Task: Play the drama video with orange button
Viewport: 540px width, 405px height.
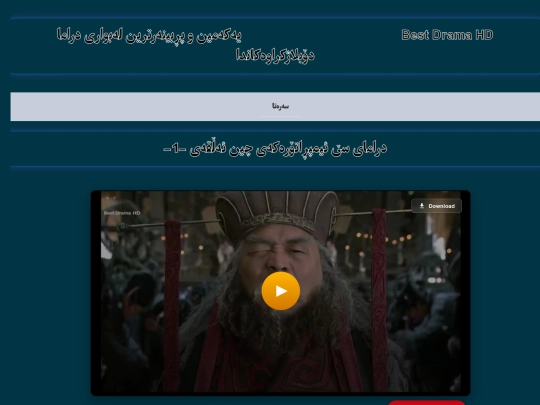Action: tap(281, 291)
